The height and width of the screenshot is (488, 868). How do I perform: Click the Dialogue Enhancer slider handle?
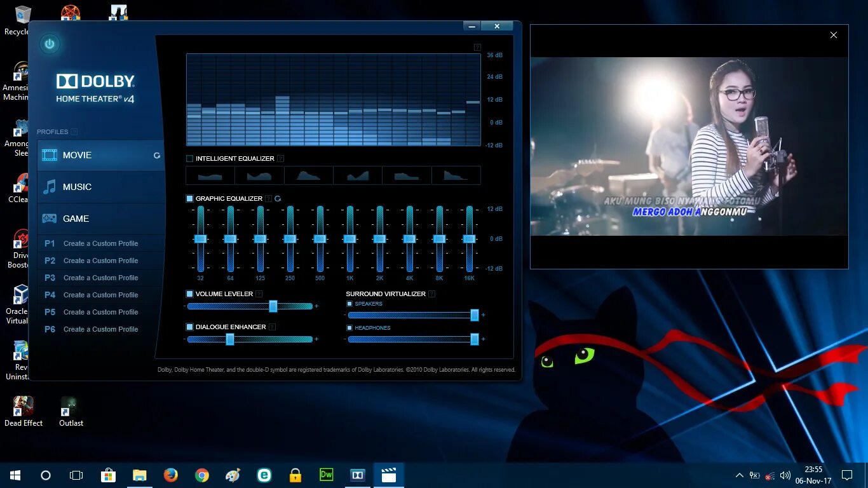(230, 339)
